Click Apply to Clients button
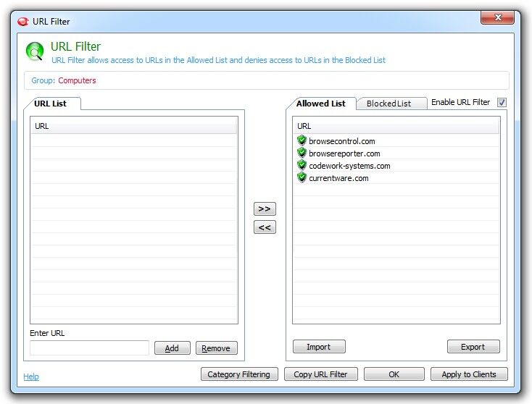 click(469, 374)
